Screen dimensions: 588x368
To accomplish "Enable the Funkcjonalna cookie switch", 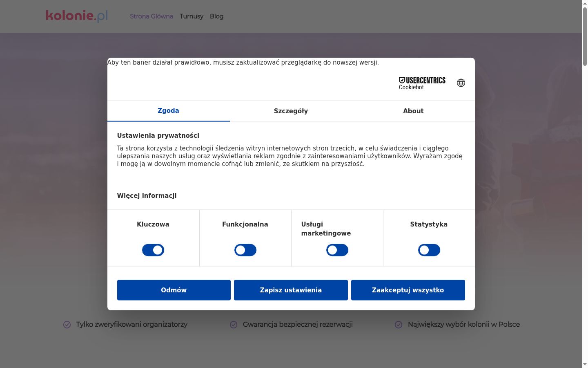I will [x=245, y=250].
